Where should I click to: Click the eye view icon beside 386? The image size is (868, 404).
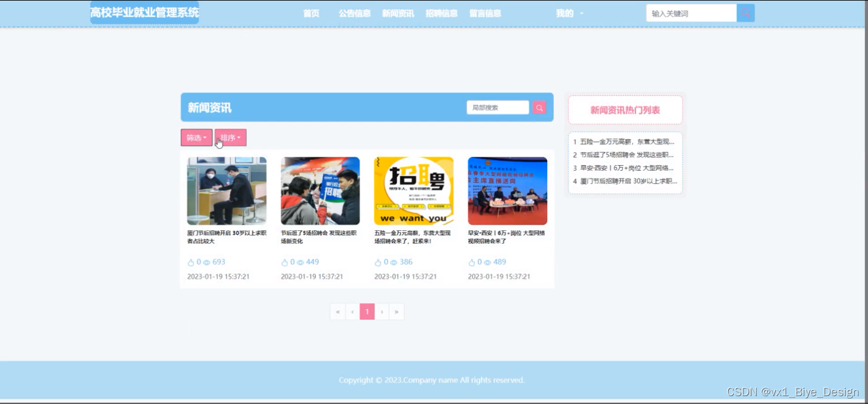[394, 262]
